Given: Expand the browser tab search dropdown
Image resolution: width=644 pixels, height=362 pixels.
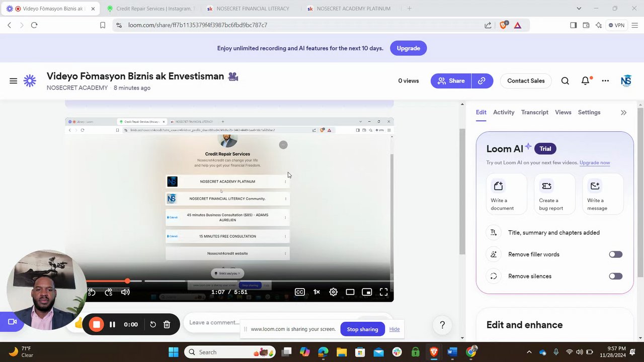Looking at the screenshot, I should pyautogui.click(x=579, y=9).
